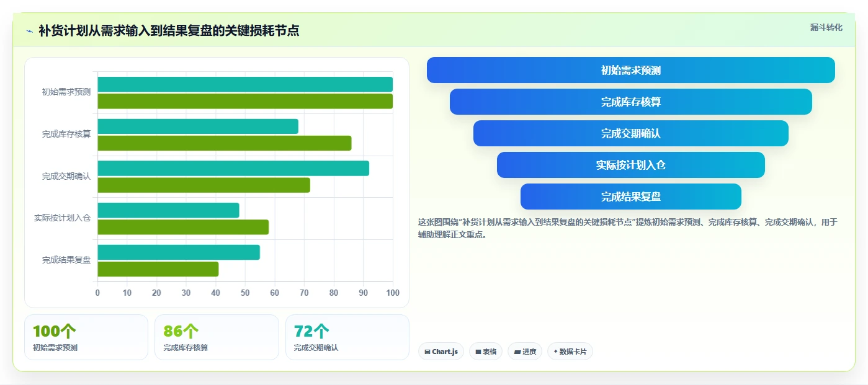The width and height of the screenshot is (868, 385).
Task: Select the 数据卡片 tag chip
Action: pyautogui.click(x=570, y=352)
